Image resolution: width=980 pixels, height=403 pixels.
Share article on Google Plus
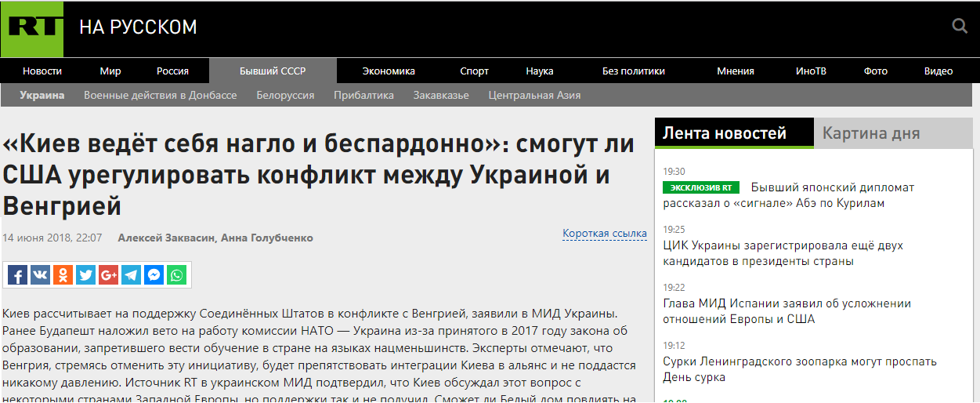108,274
